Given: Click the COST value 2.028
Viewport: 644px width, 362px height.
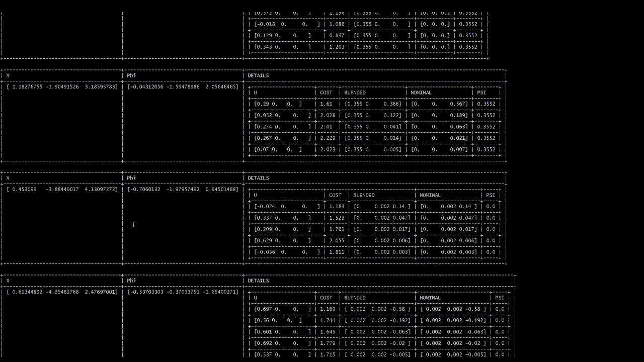Looking at the screenshot, I should (x=328, y=115).
